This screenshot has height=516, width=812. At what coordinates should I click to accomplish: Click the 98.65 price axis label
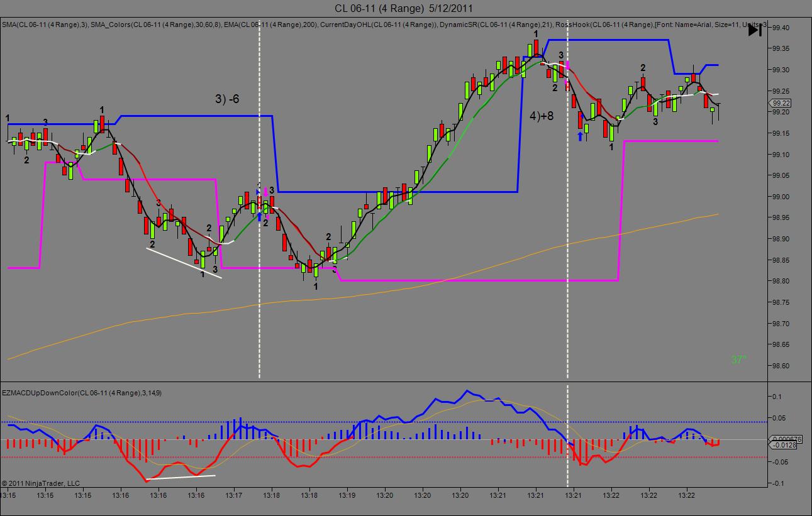point(782,345)
